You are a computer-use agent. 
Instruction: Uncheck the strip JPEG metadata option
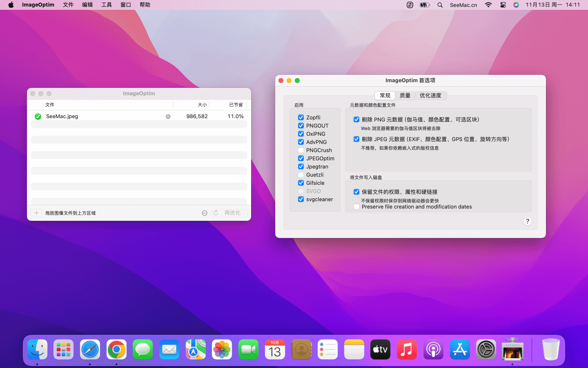coord(356,139)
